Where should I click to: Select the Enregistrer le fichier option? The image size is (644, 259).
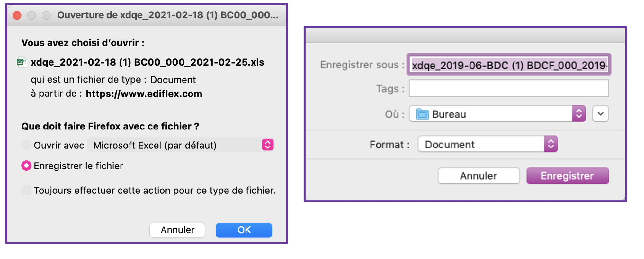[x=26, y=165]
